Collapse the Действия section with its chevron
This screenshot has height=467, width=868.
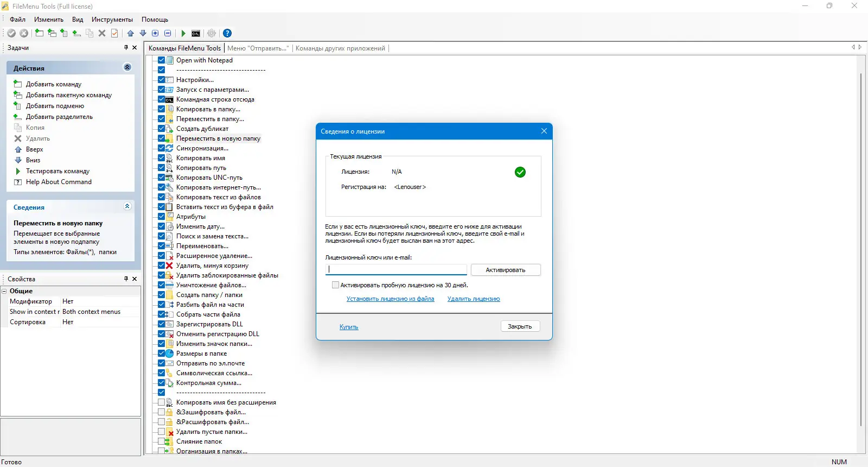click(127, 67)
